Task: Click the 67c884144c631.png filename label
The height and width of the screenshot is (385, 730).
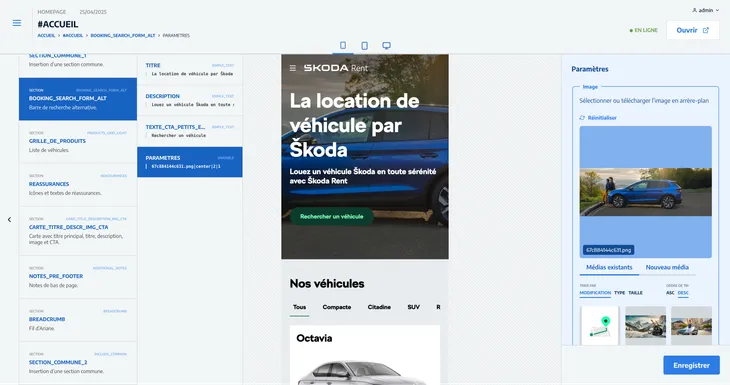Action: pyautogui.click(x=608, y=250)
